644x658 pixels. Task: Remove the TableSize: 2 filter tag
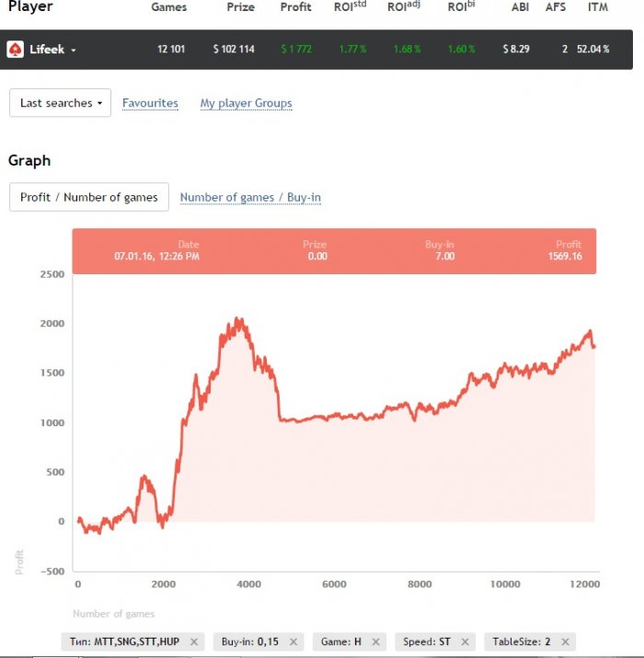[565, 642]
